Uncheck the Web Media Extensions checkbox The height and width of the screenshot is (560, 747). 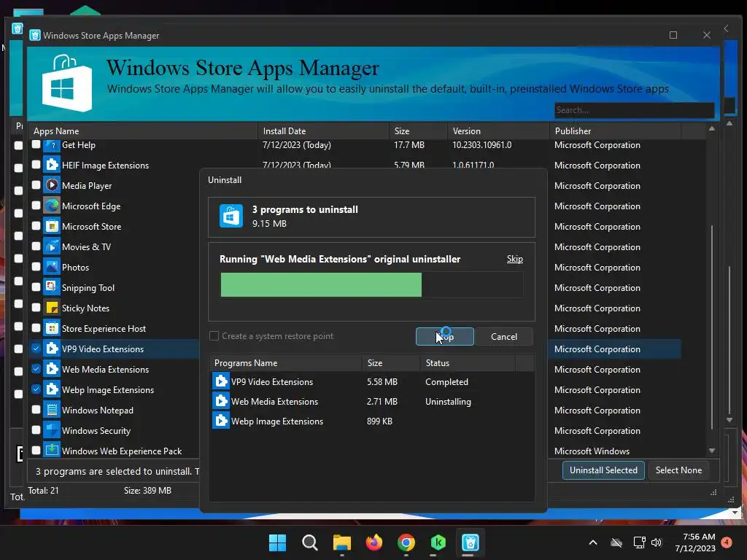click(36, 368)
